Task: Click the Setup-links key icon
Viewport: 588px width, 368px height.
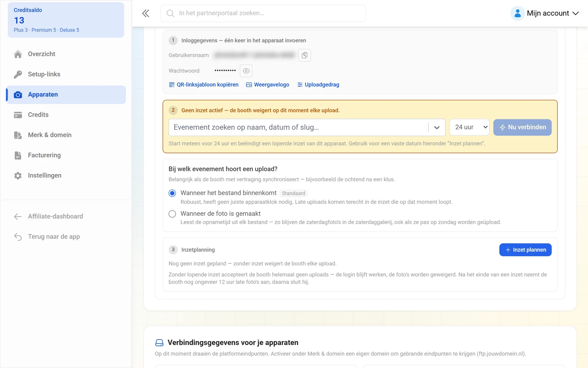Action: (x=18, y=74)
